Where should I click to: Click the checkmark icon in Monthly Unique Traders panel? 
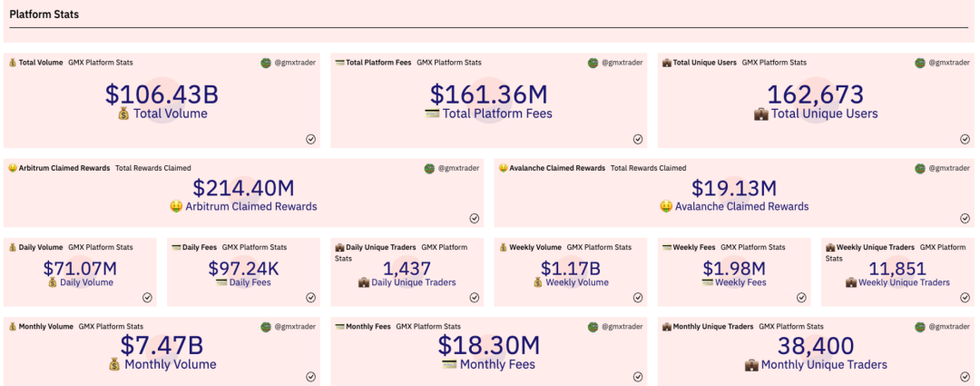965,376
